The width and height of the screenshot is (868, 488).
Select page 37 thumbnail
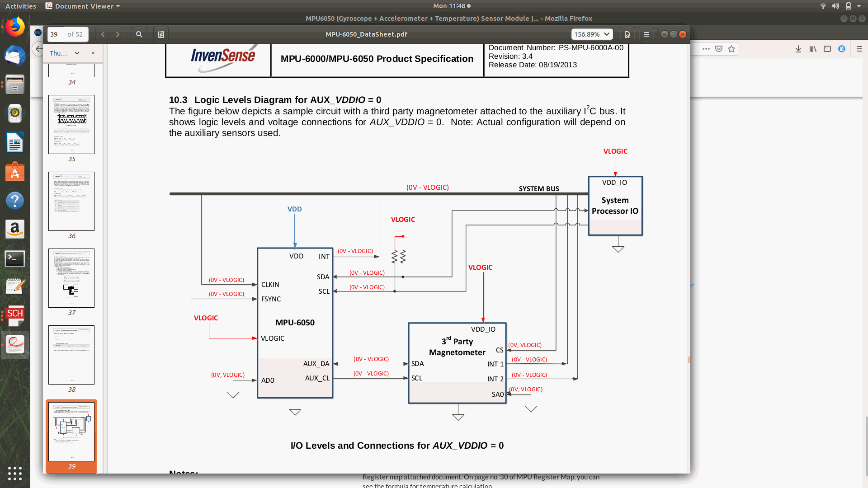pyautogui.click(x=71, y=278)
